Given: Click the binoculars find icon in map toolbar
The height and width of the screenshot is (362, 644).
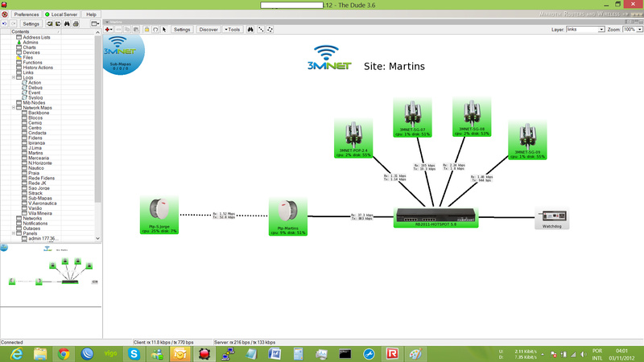Looking at the screenshot, I should coord(250,30).
